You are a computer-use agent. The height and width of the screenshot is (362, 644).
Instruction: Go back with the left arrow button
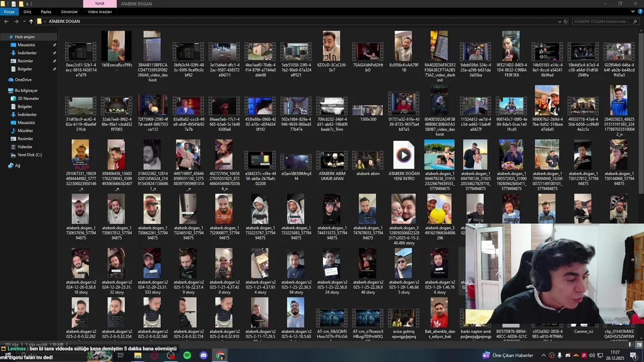click(6, 22)
